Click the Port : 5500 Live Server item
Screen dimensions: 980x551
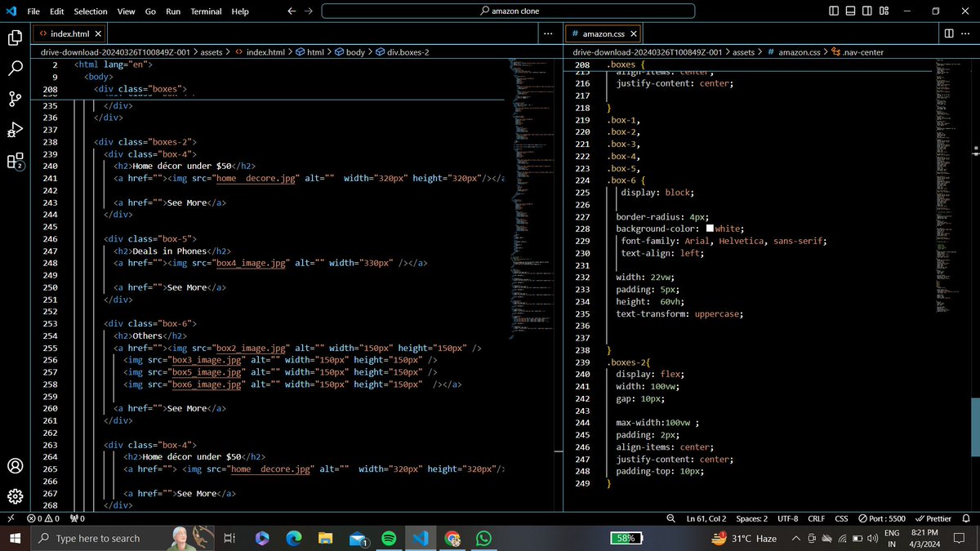(881, 518)
